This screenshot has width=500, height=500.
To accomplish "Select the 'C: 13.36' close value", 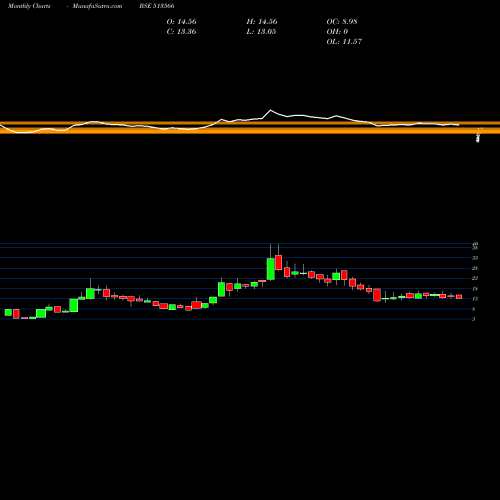I will (181, 32).
